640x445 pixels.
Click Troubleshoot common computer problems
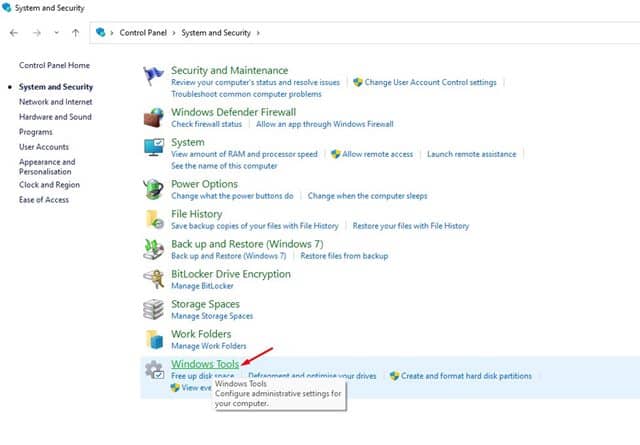point(246,94)
